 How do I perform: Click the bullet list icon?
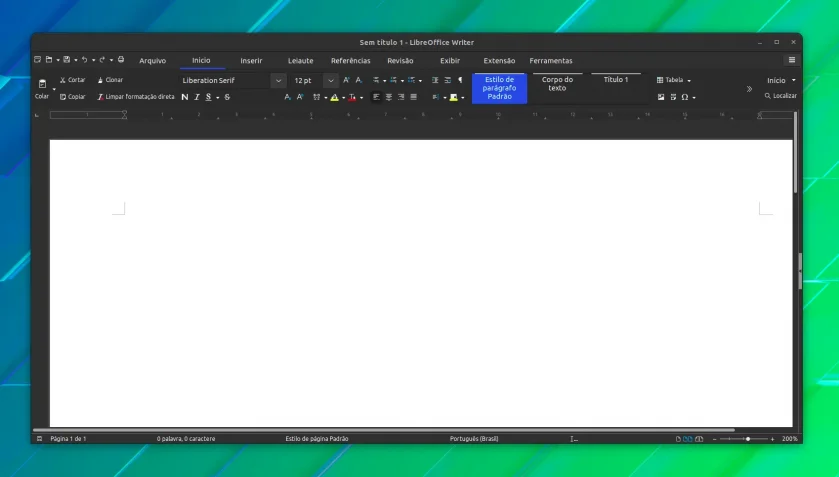[376, 80]
